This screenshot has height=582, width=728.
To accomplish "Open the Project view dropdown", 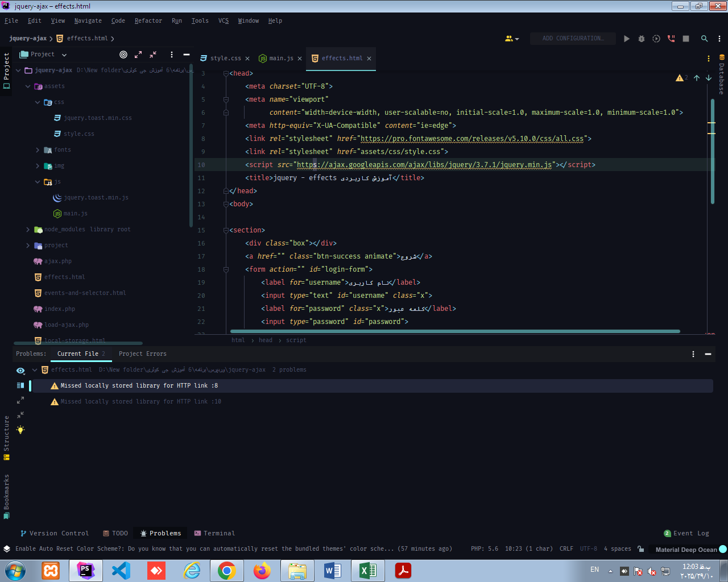I will 64,55.
